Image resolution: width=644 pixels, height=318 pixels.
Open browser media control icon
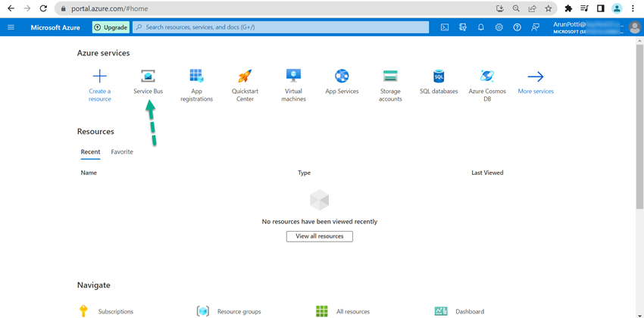tap(584, 8)
